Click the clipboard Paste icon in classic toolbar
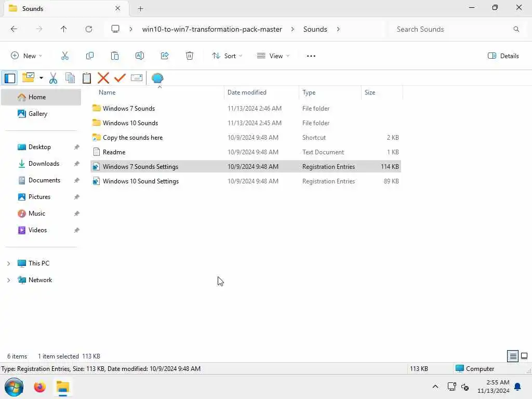 (87, 78)
